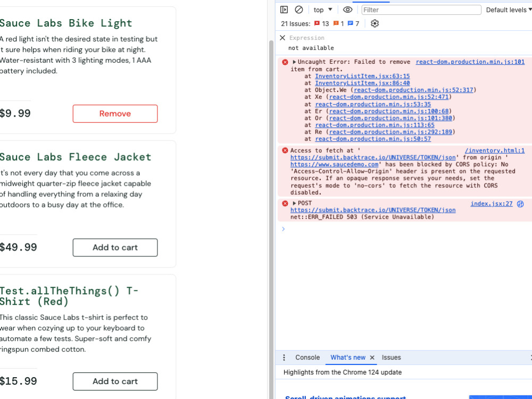Click error icon of Uncaught Error entry
The height and width of the screenshot is (399, 532).
(x=285, y=62)
